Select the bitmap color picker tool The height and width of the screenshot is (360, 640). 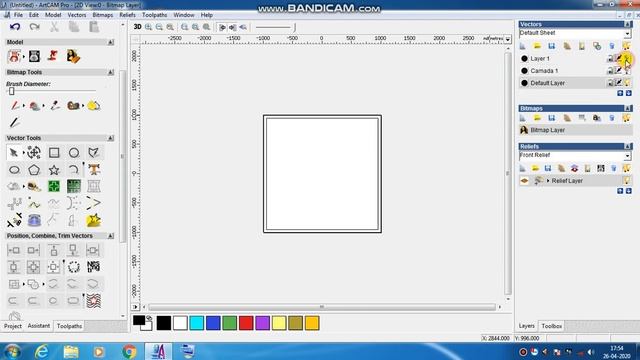(54, 106)
